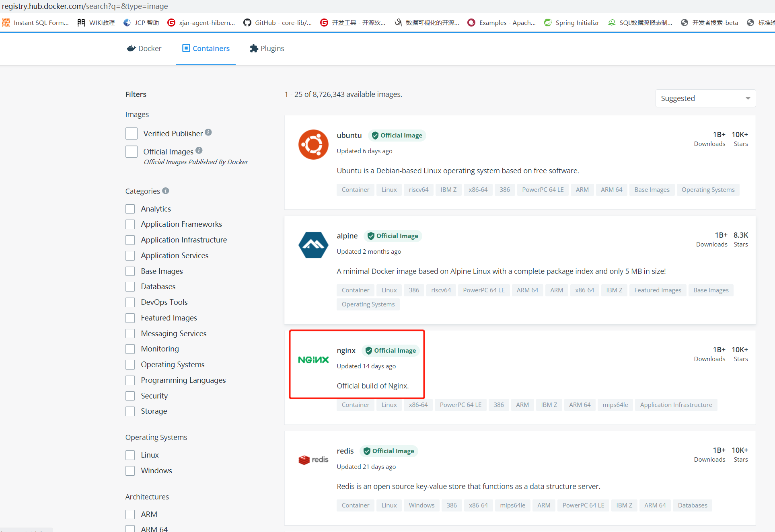The height and width of the screenshot is (532, 775).
Task: Open the Suggested sort dropdown
Action: click(705, 99)
